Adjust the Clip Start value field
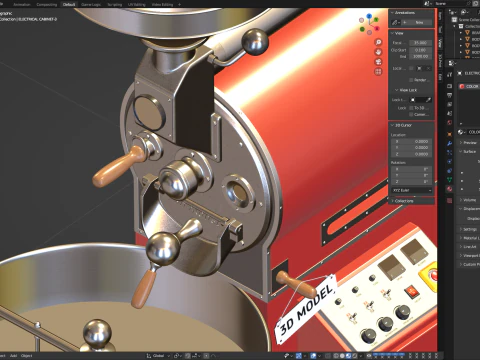The image size is (480, 360). pyautogui.click(x=420, y=50)
